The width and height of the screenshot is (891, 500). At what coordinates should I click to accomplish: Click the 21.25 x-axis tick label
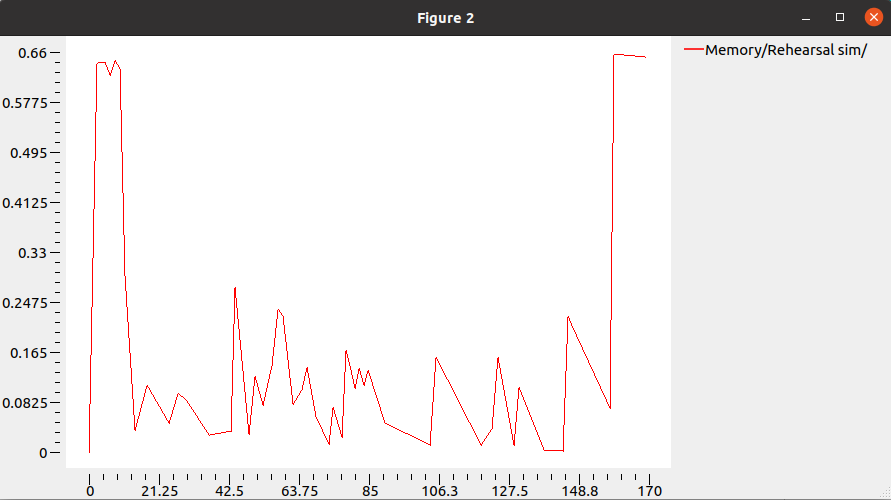tap(160, 491)
